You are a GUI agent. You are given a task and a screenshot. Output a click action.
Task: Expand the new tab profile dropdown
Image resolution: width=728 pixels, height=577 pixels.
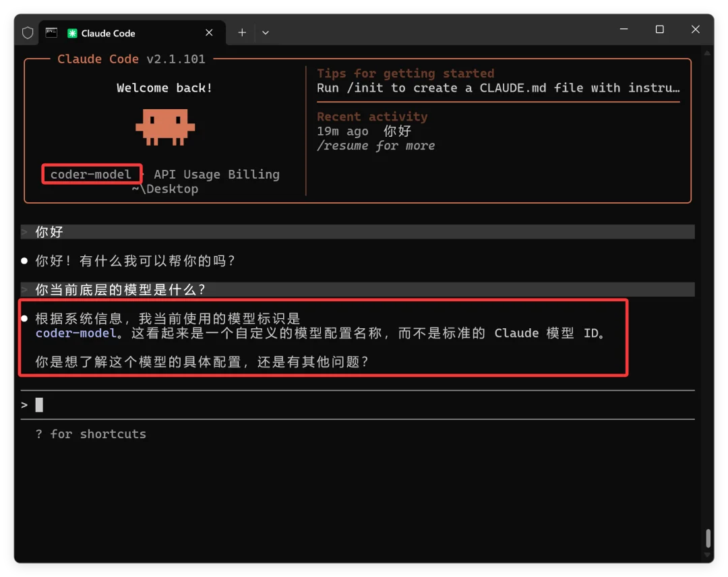click(266, 32)
